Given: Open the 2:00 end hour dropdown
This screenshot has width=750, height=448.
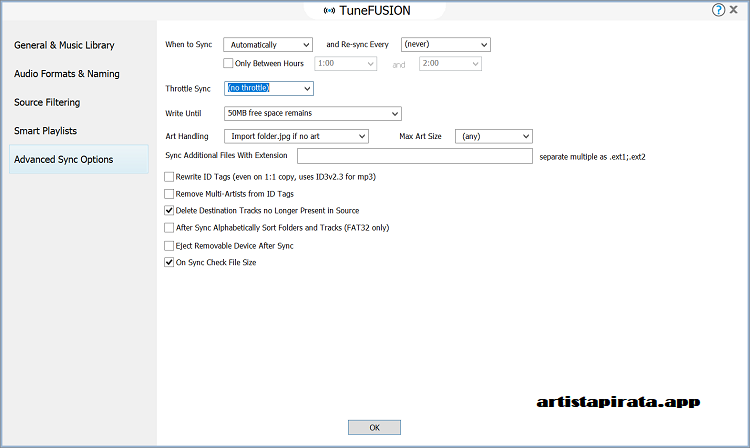Looking at the screenshot, I should tap(450, 64).
